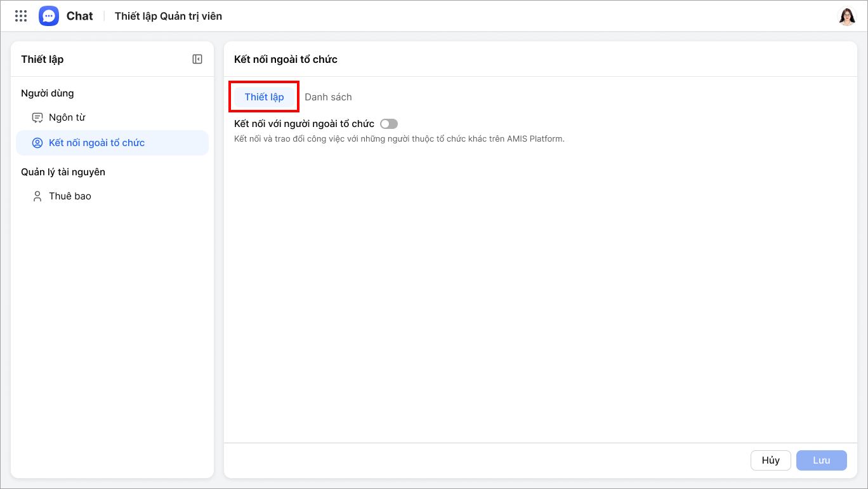Click the speech bubble icon beside Ngôn từ
This screenshot has height=489, width=868.
pos(37,117)
